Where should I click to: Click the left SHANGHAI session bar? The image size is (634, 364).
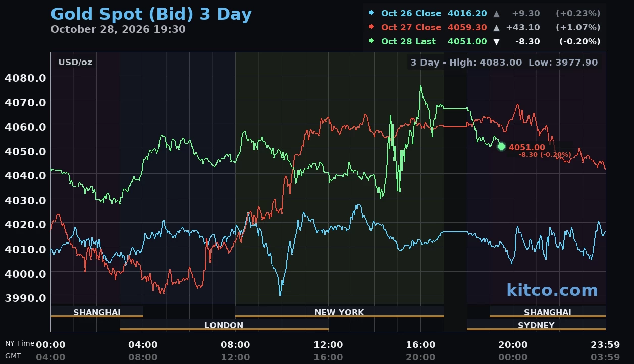tap(97, 312)
